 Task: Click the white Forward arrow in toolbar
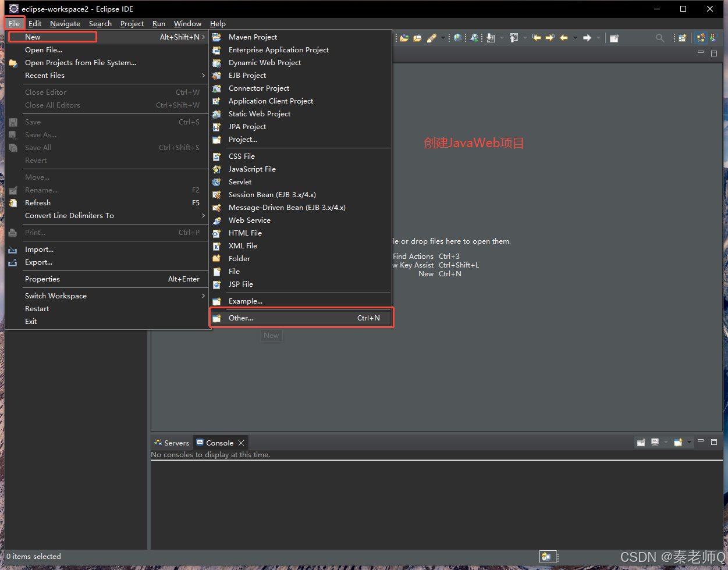587,38
